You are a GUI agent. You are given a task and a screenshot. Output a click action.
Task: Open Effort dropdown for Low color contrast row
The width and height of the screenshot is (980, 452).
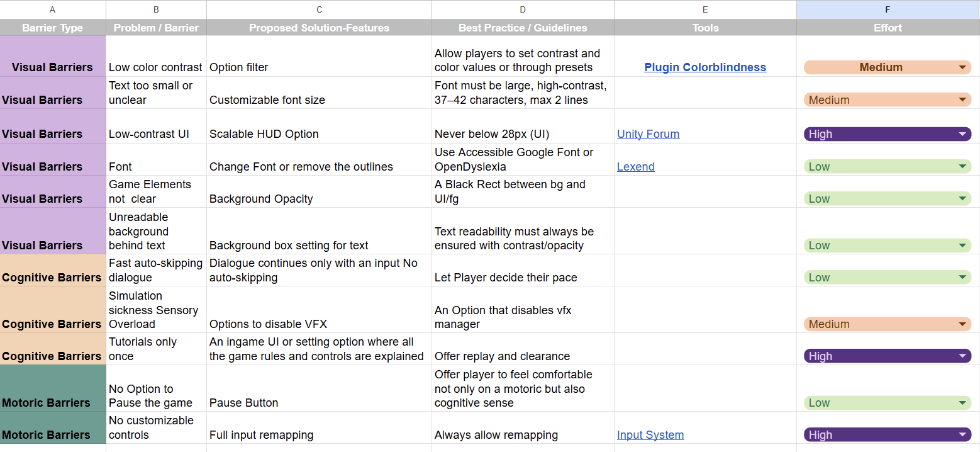coord(962,67)
